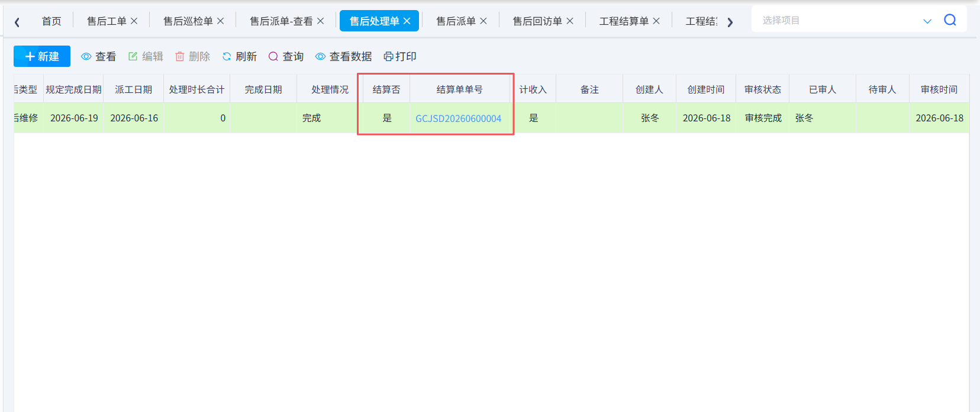The image size is (980, 412).
Task: Click the search icon beside 选择项目
Action: 950,20
